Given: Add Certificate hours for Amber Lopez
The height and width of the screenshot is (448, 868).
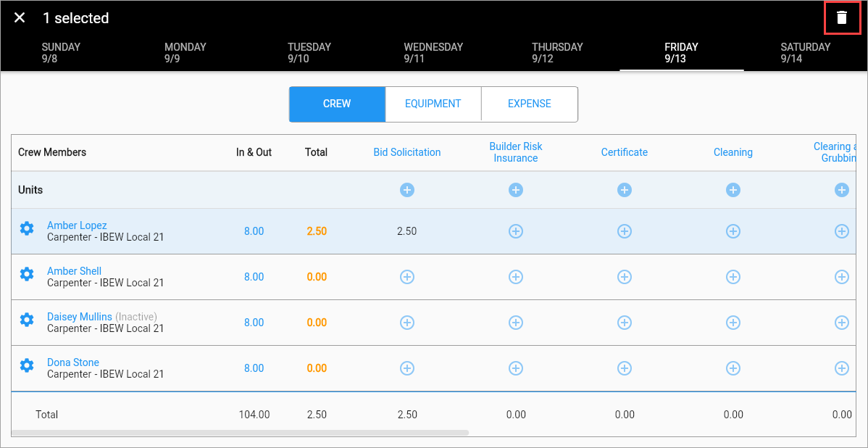Looking at the screenshot, I should (x=625, y=231).
